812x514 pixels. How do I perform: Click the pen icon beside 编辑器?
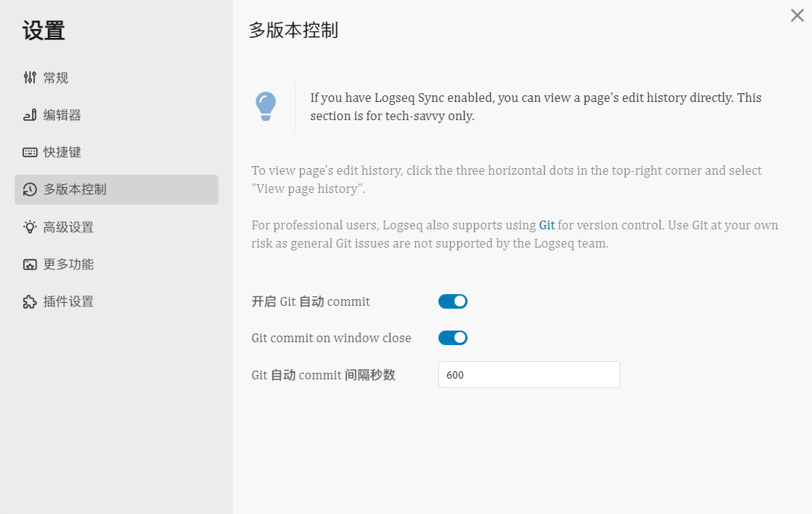(28, 114)
